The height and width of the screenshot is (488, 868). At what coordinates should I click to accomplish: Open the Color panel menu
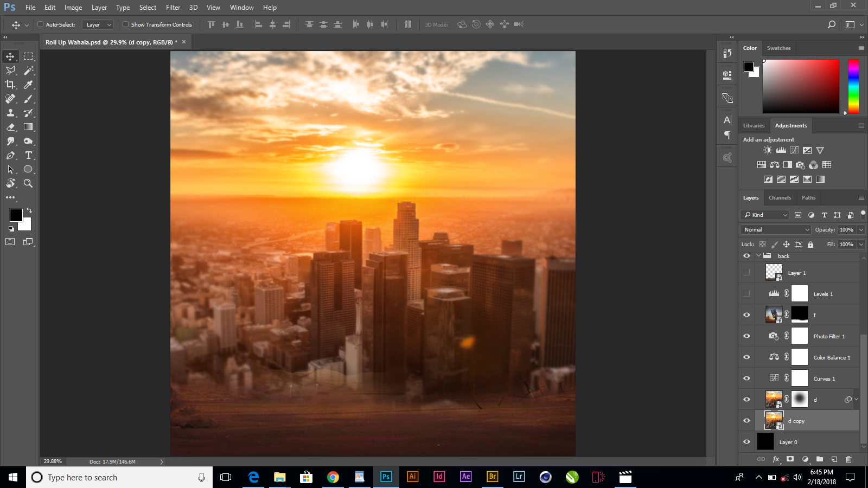pos(861,48)
